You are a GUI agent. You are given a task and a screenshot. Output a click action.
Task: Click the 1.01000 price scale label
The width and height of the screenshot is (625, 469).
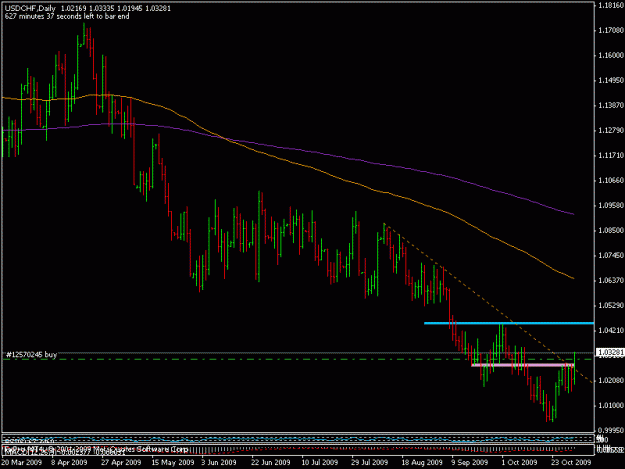(x=611, y=406)
